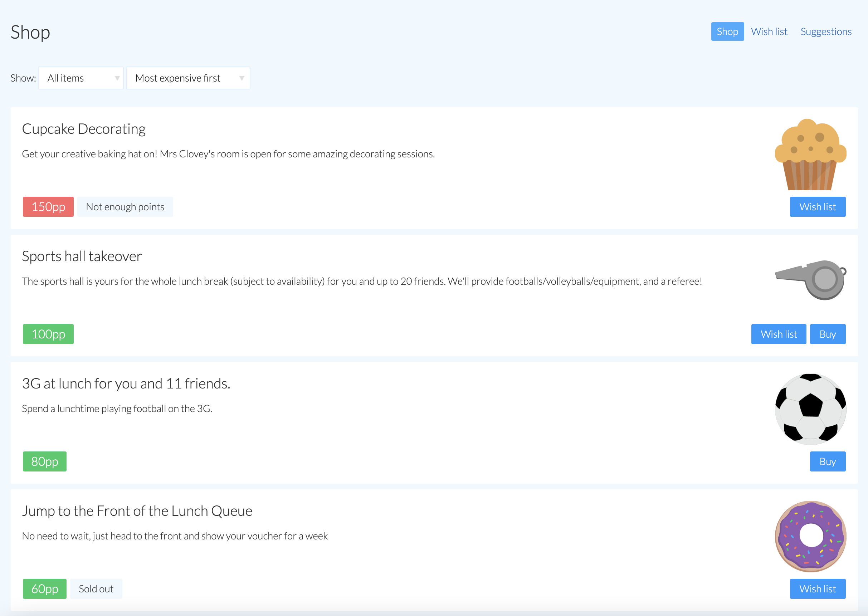Add Lunch Queue reward to the wish list
The width and height of the screenshot is (868, 616).
point(817,589)
